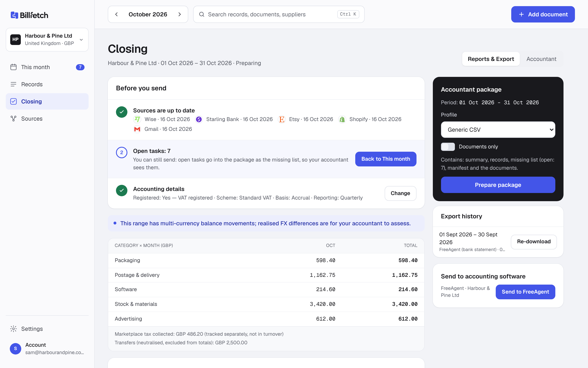Viewport: 588px width, 368px height.
Task: Click the Starling Bank source icon
Action: (199, 119)
